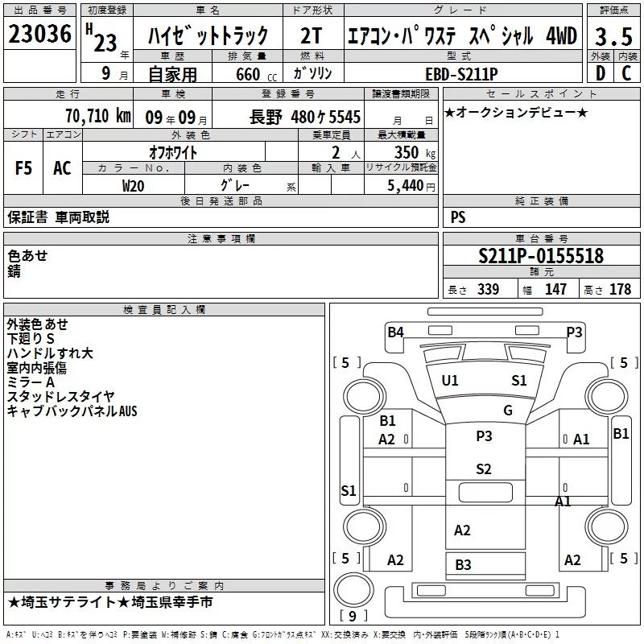644x644 pixels.
Task: Select inspector note 下廻りS
Action: (x=31, y=339)
